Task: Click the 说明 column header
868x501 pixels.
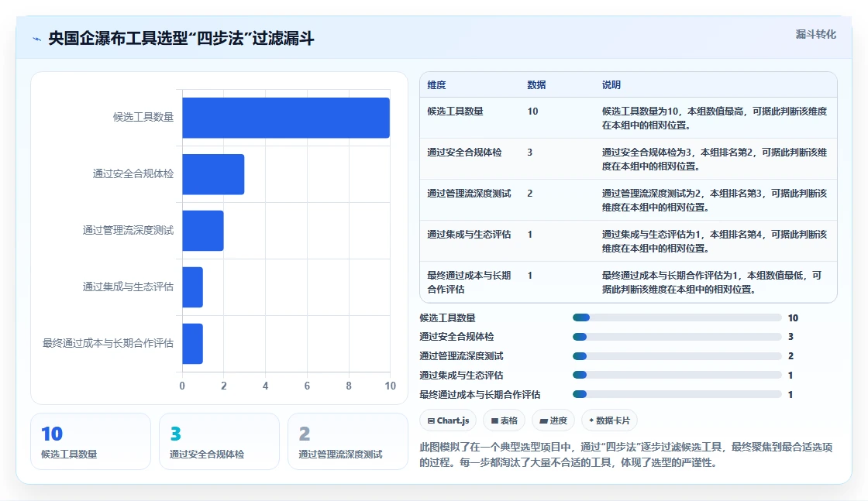Action: tap(611, 85)
